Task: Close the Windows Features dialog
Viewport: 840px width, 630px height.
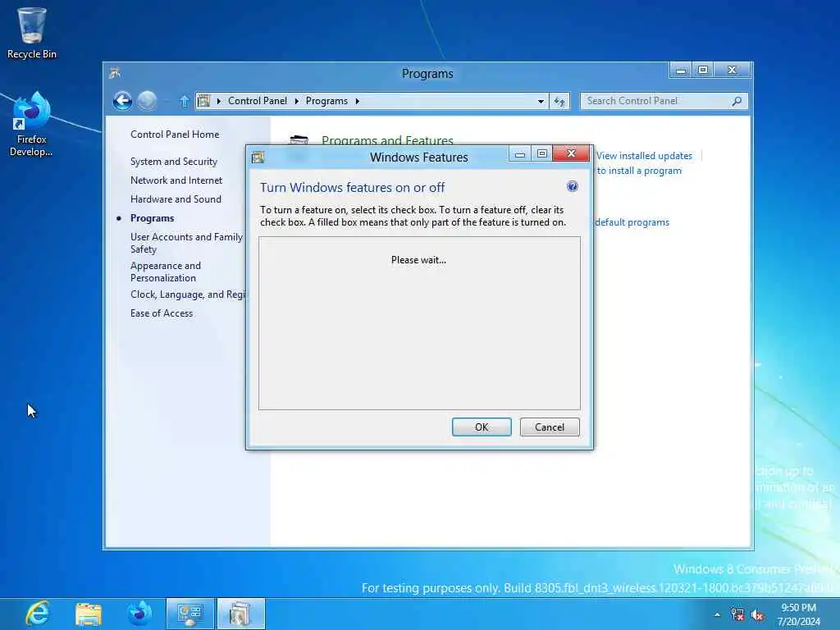Action: (572, 153)
